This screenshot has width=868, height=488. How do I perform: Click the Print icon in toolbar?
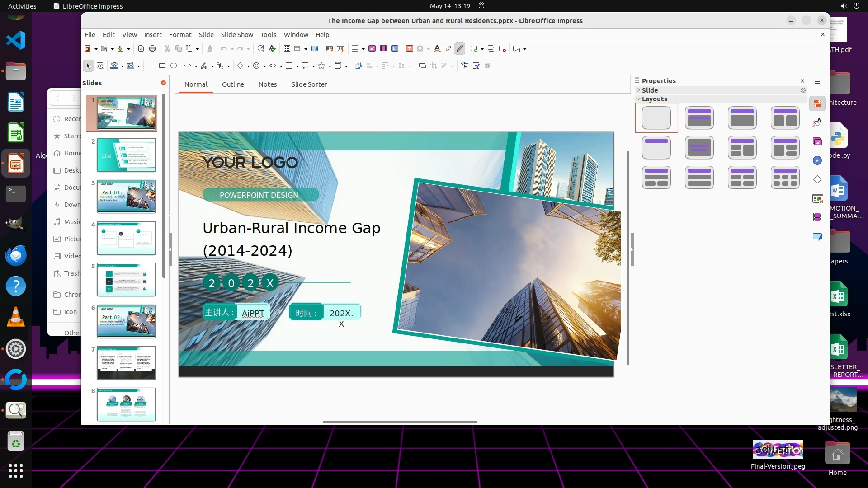[152, 49]
